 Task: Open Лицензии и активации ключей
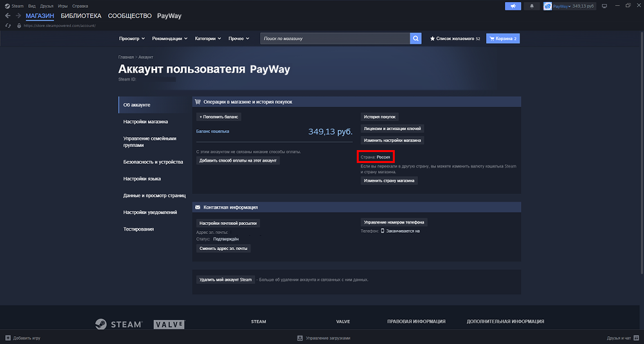coord(392,129)
